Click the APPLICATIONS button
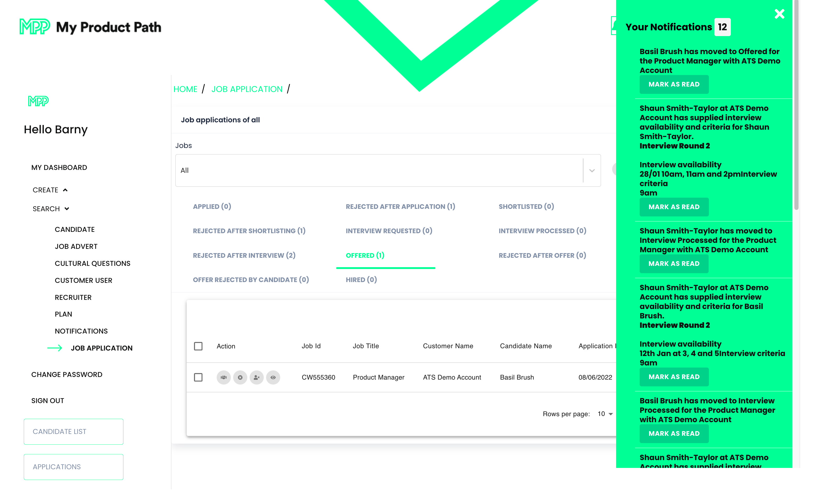This screenshot has width=826, height=504. [73, 467]
